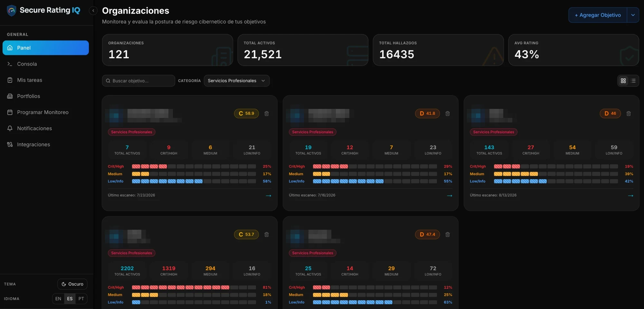Open Programar Monitoreo

[x=46, y=112]
